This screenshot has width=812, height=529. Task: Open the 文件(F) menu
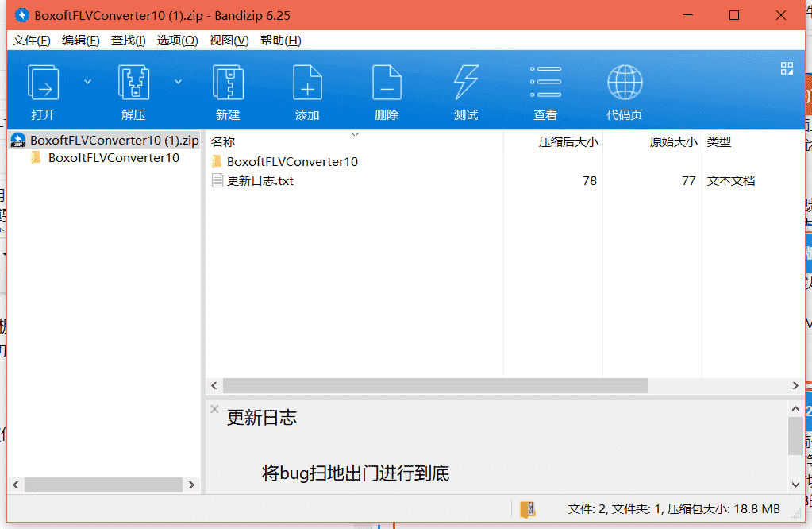pos(32,41)
